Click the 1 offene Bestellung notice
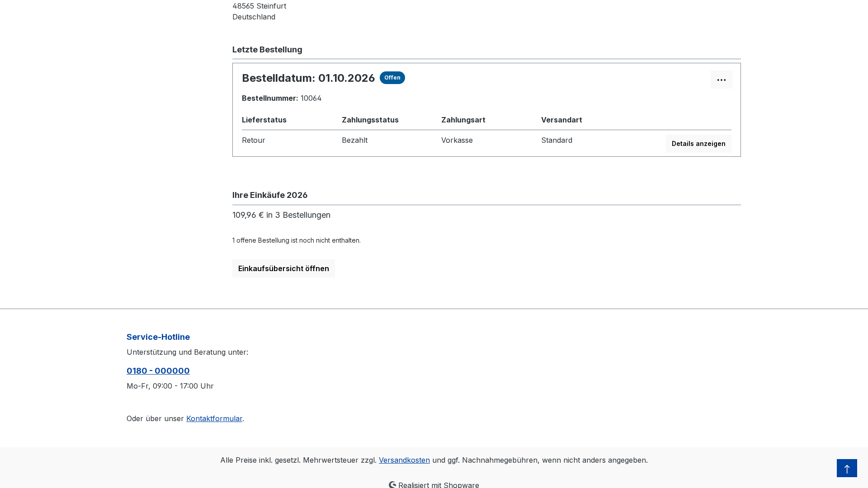The width and height of the screenshot is (868, 488). pyautogui.click(x=297, y=240)
